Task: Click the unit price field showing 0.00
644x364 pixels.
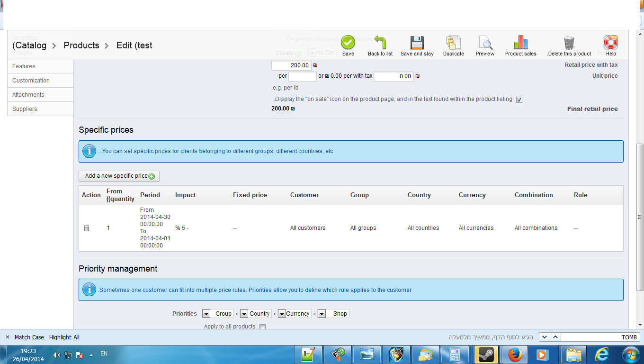Action: click(394, 76)
